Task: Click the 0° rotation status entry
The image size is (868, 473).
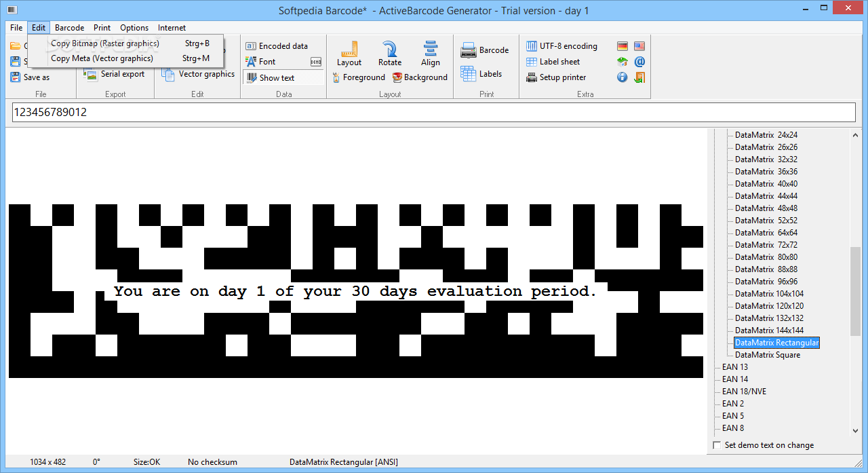Action: pos(96,462)
